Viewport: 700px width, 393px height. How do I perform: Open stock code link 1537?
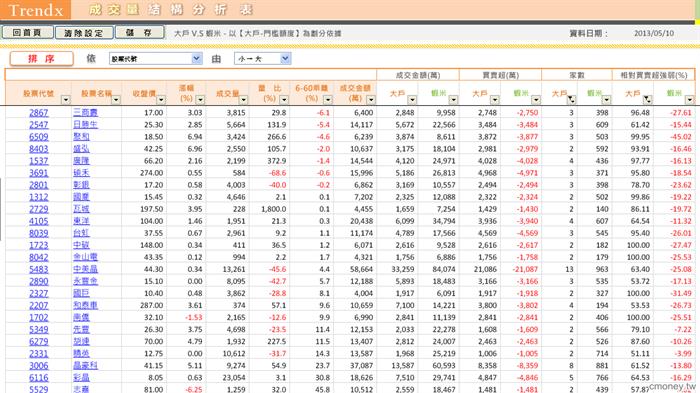click(38, 161)
